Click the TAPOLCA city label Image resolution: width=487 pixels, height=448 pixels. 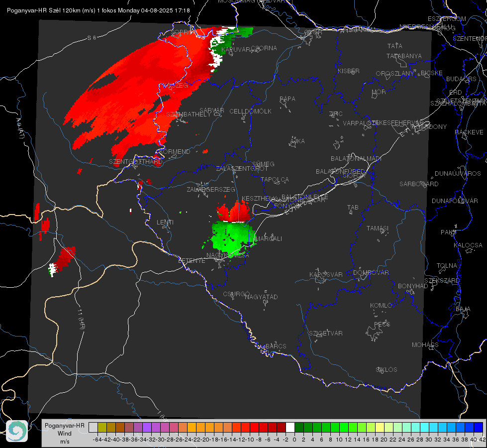click(275, 179)
